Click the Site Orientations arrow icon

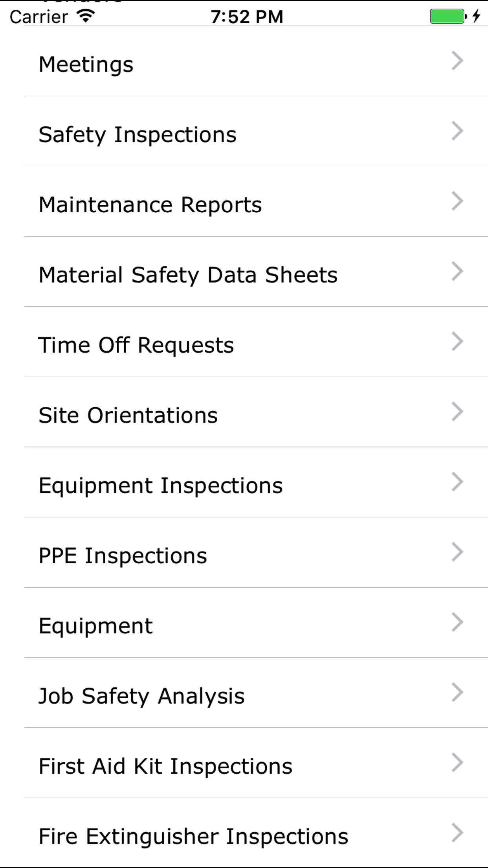457,412
